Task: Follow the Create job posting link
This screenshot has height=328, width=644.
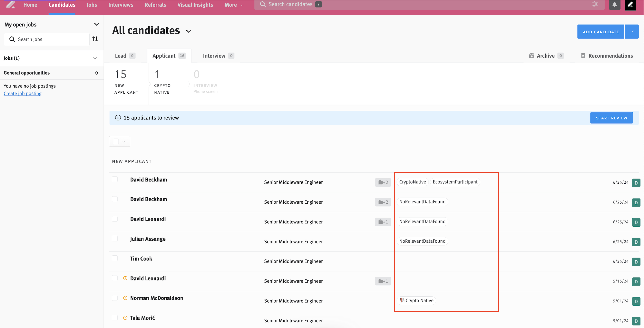Action: (23, 93)
